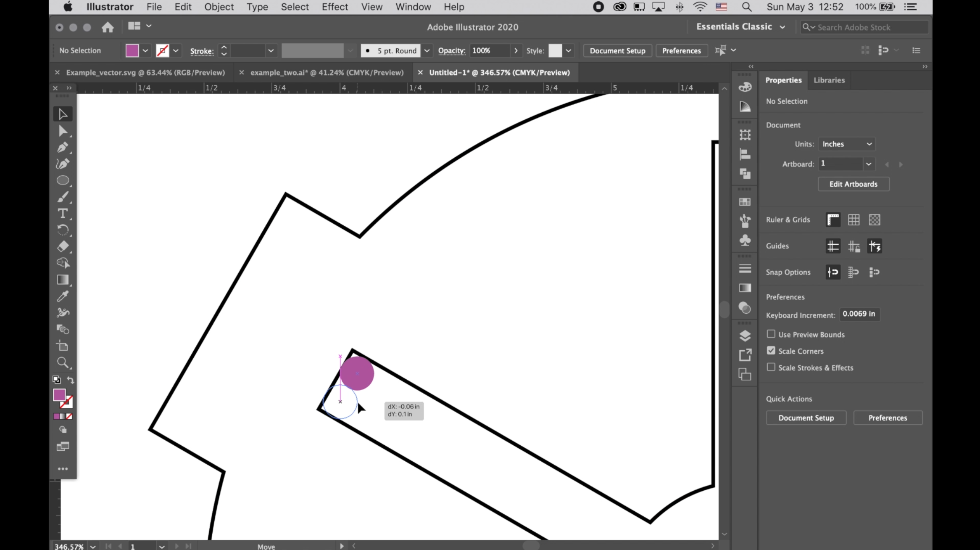Open Document Setup under Quick Actions
The width and height of the screenshot is (980, 550).
pos(806,418)
